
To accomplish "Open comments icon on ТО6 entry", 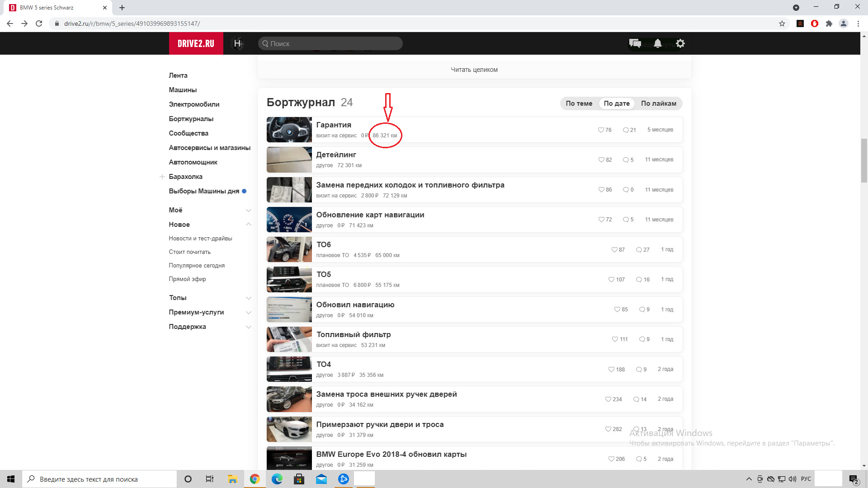I will [x=639, y=250].
